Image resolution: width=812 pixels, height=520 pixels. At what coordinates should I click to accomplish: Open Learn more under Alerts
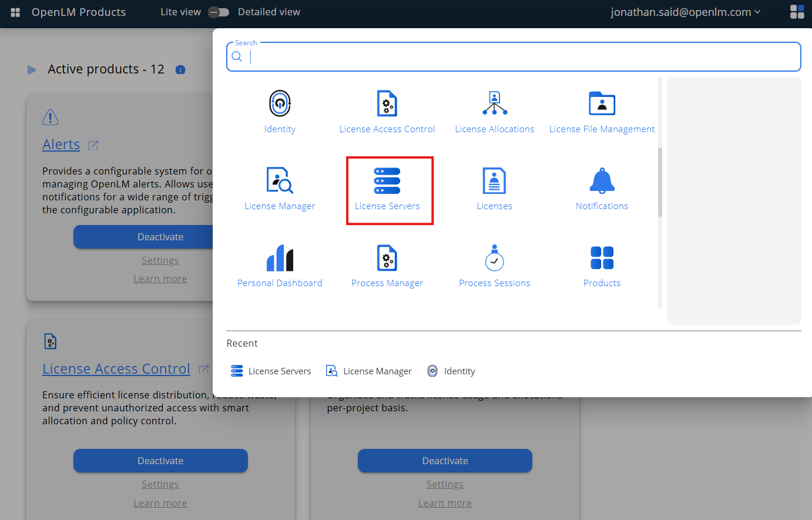(160, 278)
